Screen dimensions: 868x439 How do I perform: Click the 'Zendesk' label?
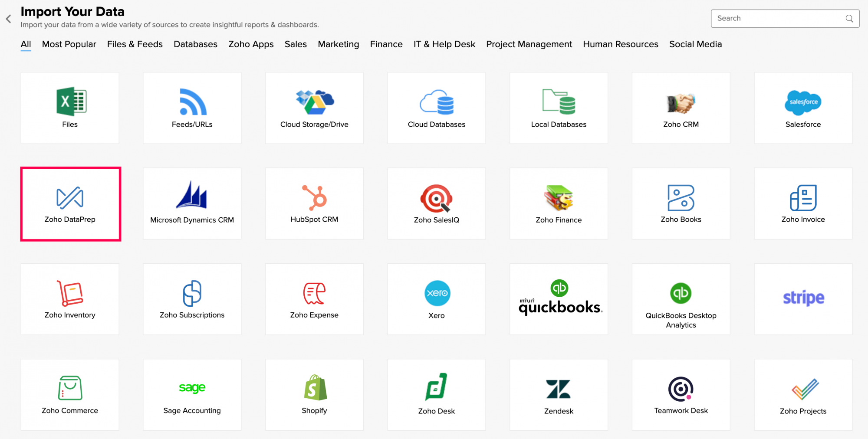559,411
